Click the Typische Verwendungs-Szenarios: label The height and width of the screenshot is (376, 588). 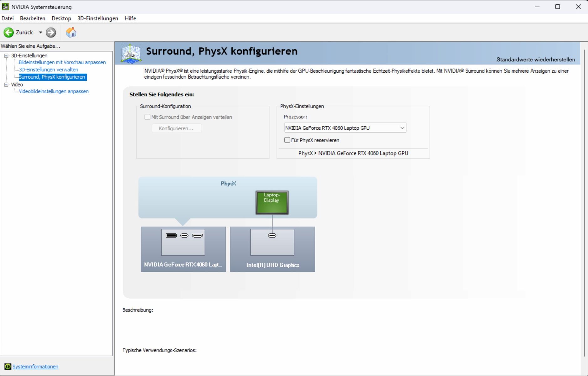pyautogui.click(x=159, y=350)
